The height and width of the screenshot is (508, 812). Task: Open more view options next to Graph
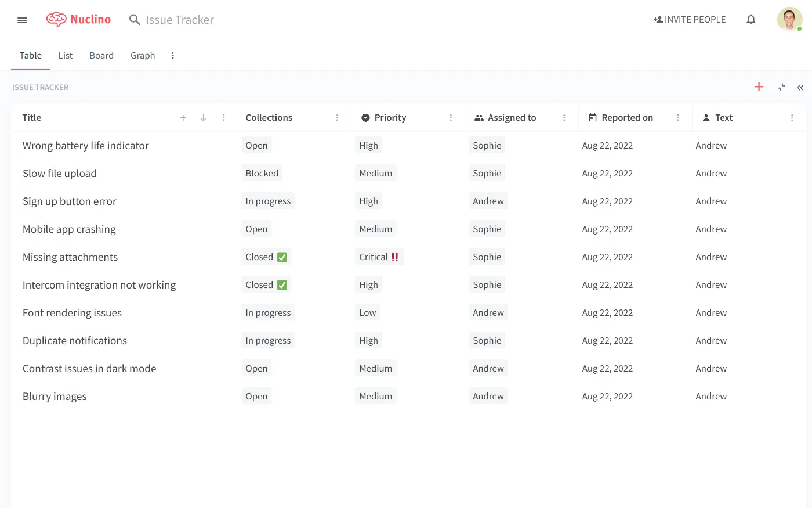click(173, 56)
